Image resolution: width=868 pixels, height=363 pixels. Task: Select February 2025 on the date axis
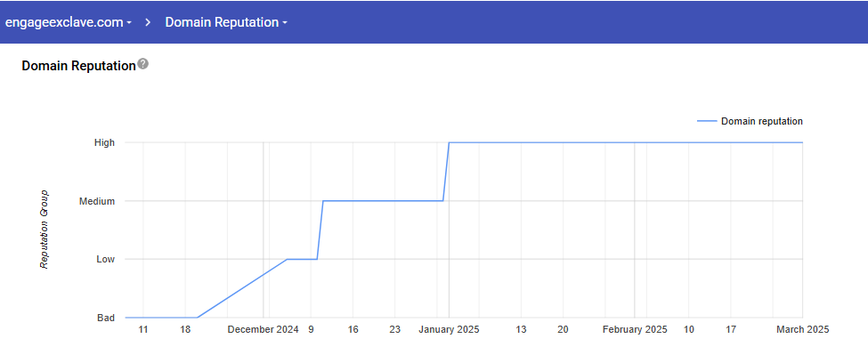tap(634, 329)
